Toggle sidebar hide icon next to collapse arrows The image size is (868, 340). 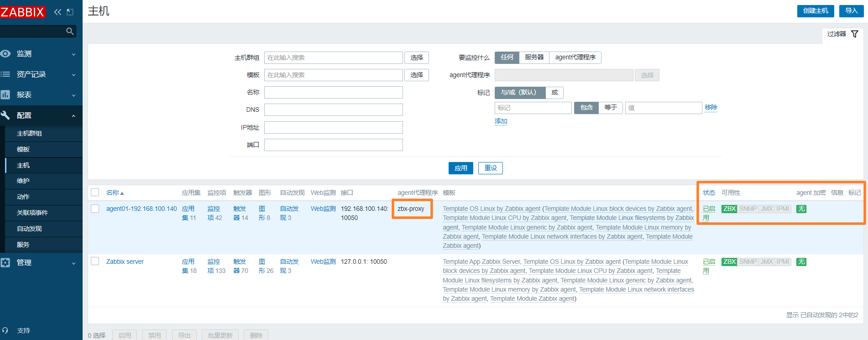[x=70, y=12]
